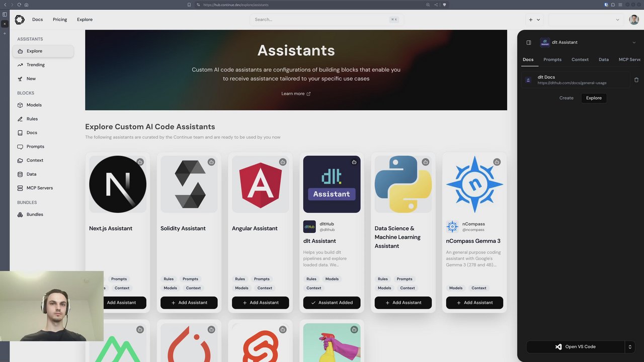Add the Data Science & Machine Learning Assistant
This screenshot has height=362, width=644.
(403, 303)
